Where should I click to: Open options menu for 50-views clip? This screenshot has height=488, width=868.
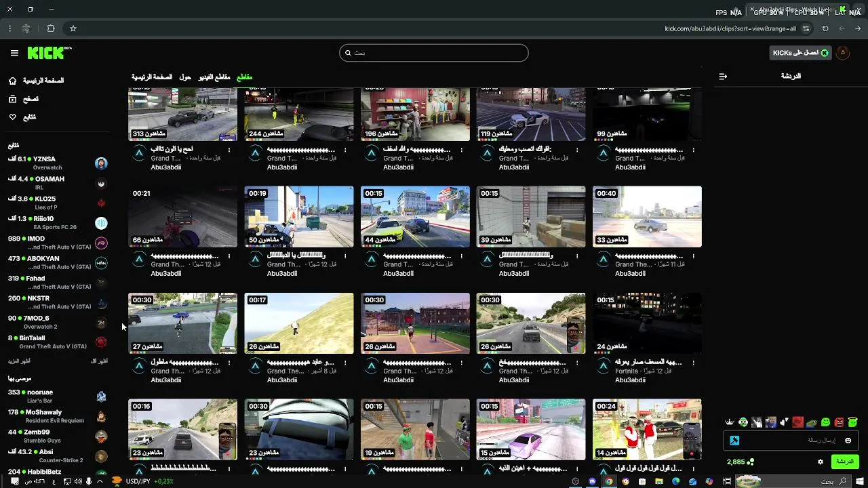(x=345, y=256)
